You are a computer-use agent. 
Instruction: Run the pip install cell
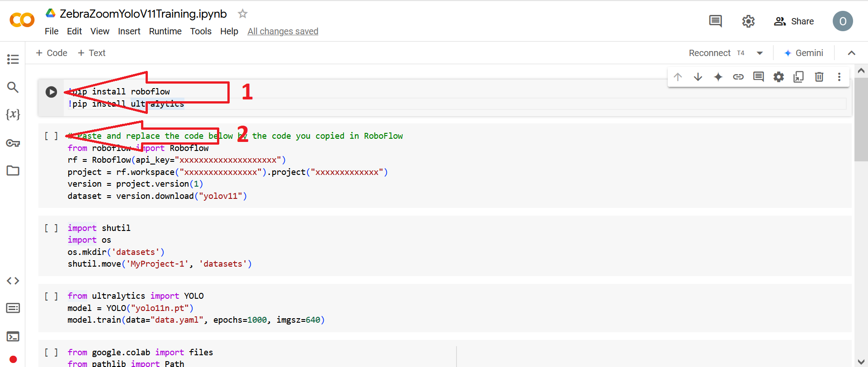point(51,92)
